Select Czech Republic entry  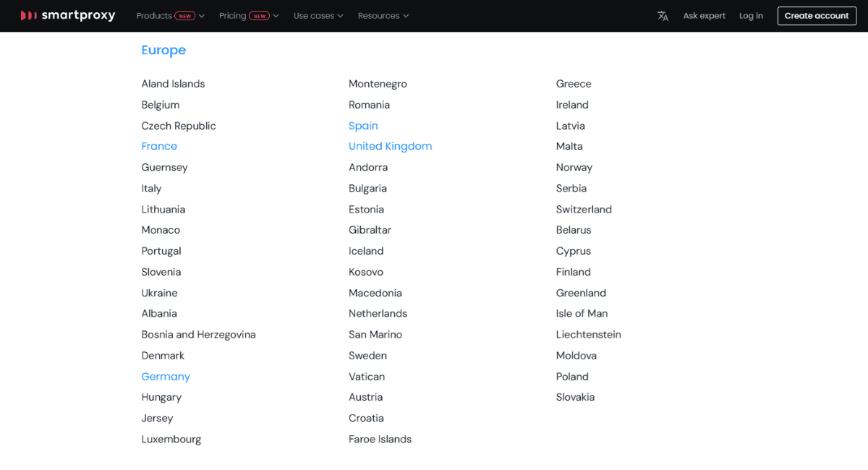click(179, 126)
